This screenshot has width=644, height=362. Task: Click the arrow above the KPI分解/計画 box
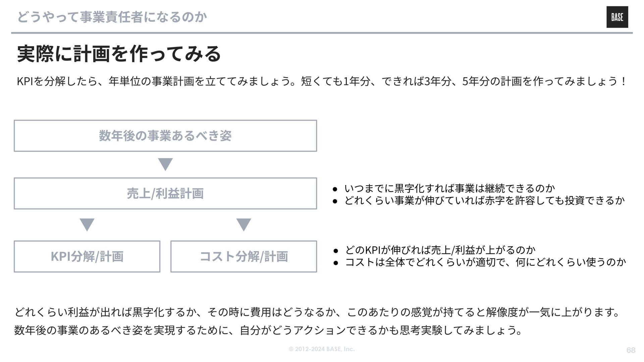[x=87, y=225]
